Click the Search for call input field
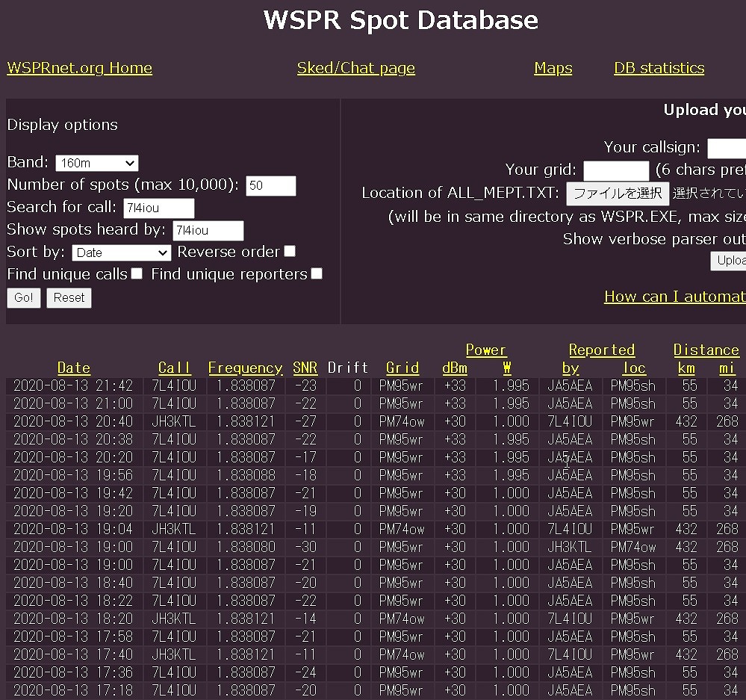This screenshot has width=746, height=700. pyautogui.click(x=158, y=208)
